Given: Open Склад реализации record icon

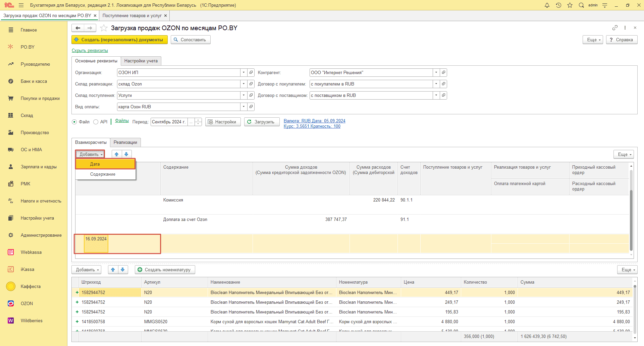Looking at the screenshot, I should 251,84.
